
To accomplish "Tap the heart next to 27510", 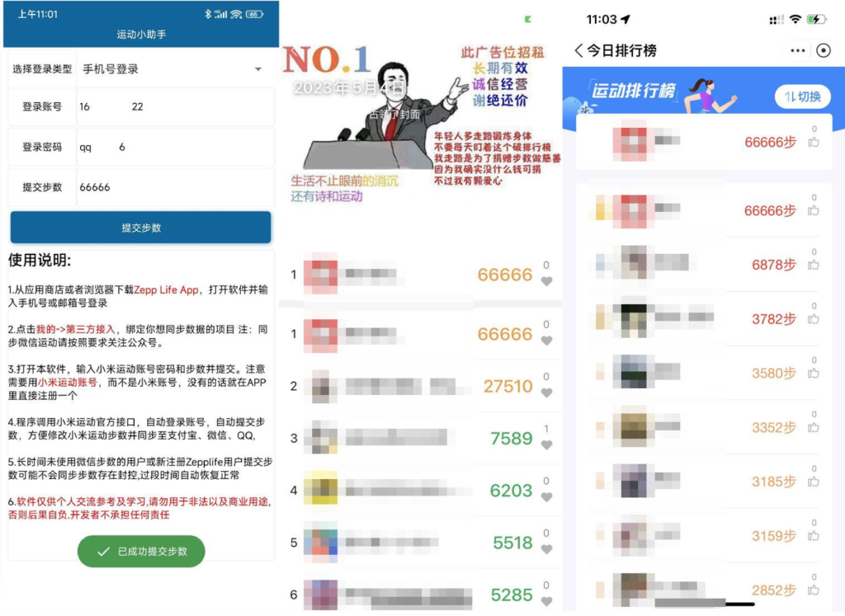I will point(546,393).
